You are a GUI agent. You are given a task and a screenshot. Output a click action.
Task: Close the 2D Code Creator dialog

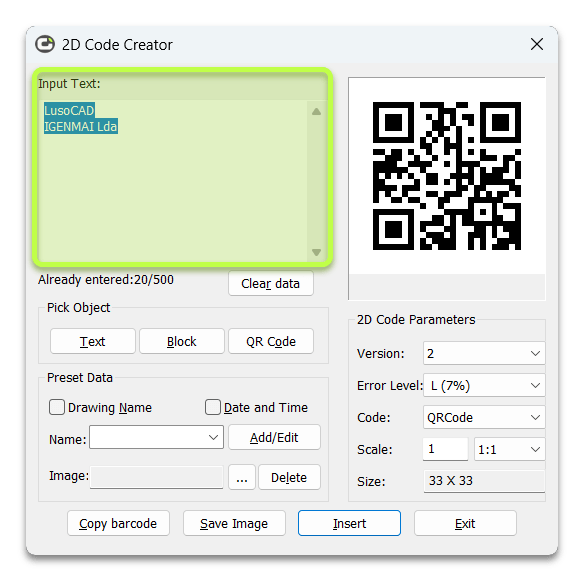[537, 44]
